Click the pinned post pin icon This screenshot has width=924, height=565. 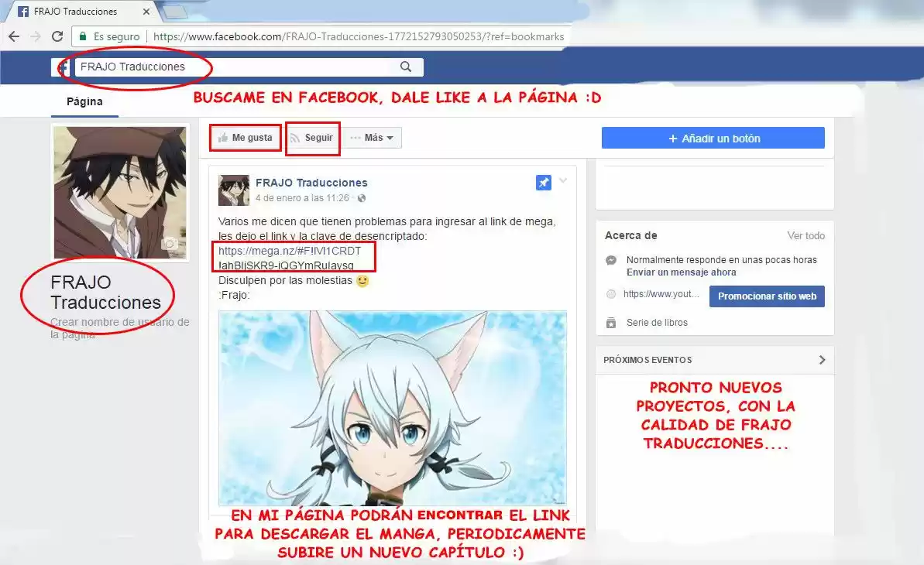[x=543, y=182]
